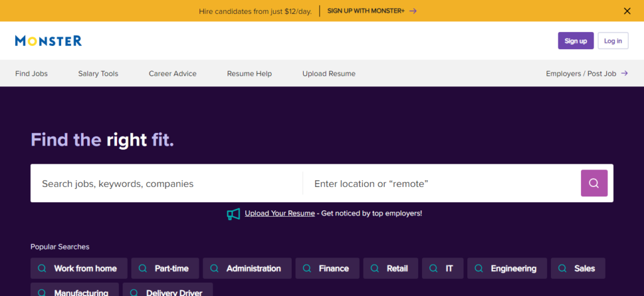Click the search icon in Retail chip
Viewport: 644px width, 296px height.
[x=375, y=268]
